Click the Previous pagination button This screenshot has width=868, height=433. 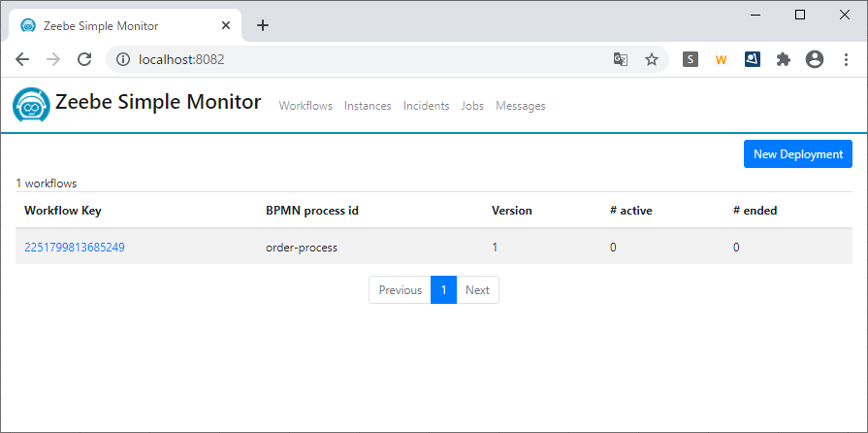401,290
